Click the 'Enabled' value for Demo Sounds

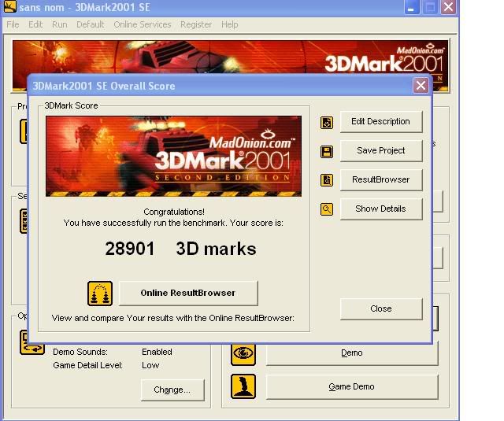pyautogui.click(x=157, y=352)
